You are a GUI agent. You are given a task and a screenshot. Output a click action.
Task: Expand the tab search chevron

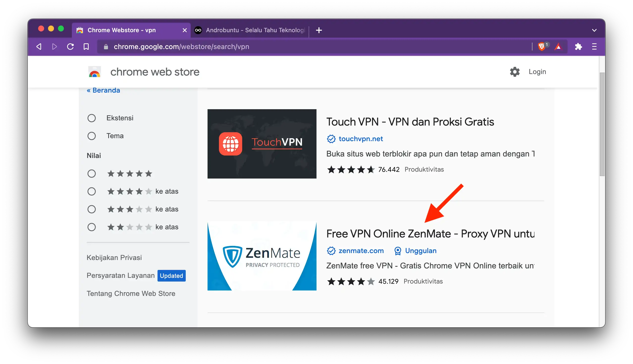(594, 30)
